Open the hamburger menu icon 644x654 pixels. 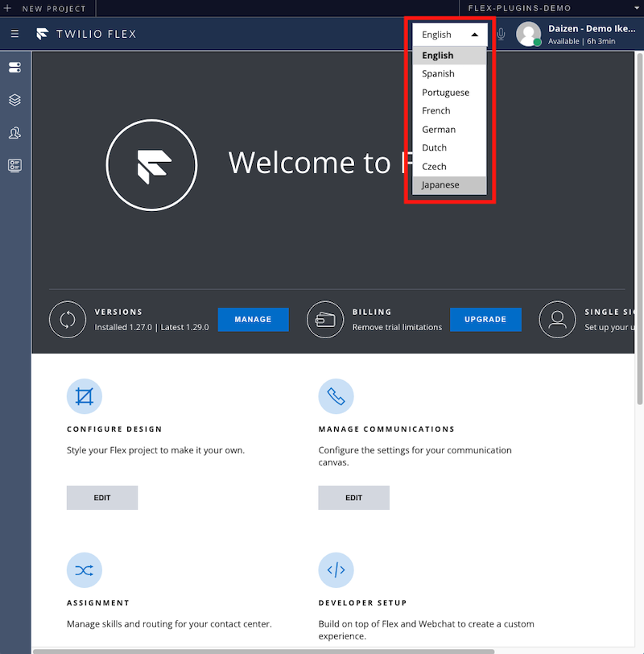[14, 33]
